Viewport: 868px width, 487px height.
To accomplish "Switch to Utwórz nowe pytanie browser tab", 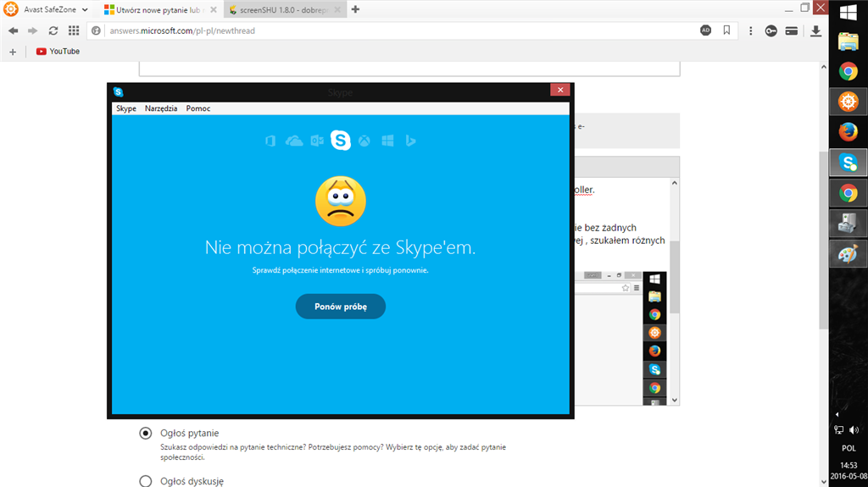I will (x=160, y=9).
